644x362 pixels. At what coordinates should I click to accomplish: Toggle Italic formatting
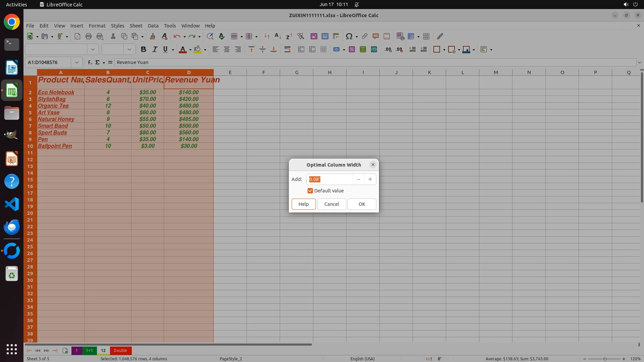click(155, 49)
